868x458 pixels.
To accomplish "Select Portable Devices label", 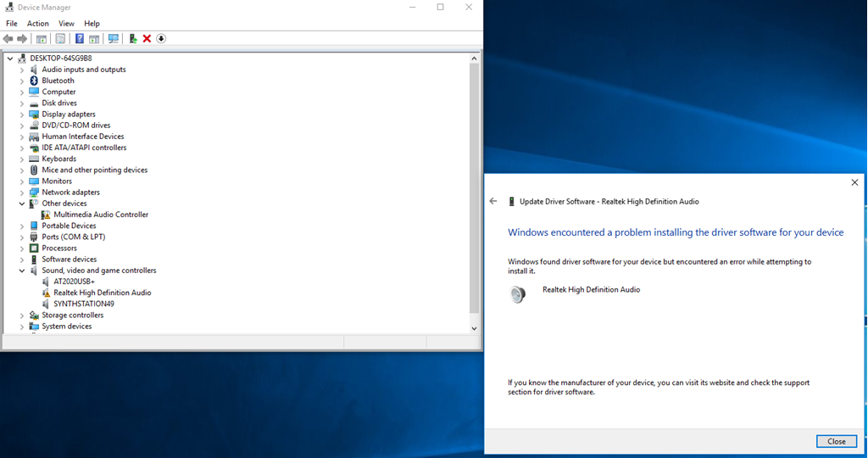I will [69, 226].
